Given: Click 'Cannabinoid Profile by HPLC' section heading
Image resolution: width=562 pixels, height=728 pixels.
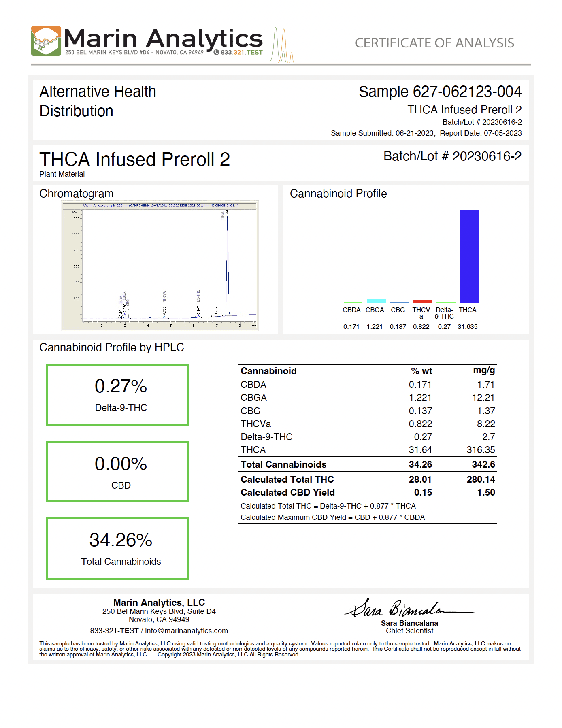Looking at the screenshot, I should coord(112,347).
